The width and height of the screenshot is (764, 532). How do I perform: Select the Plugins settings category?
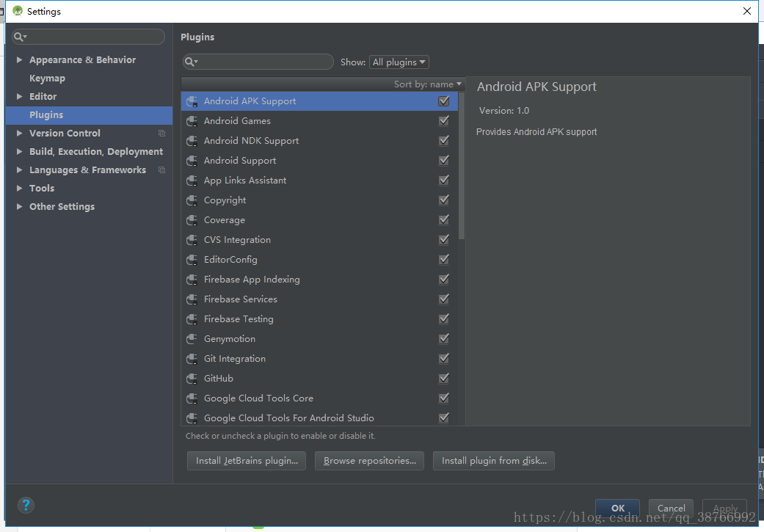89,115
